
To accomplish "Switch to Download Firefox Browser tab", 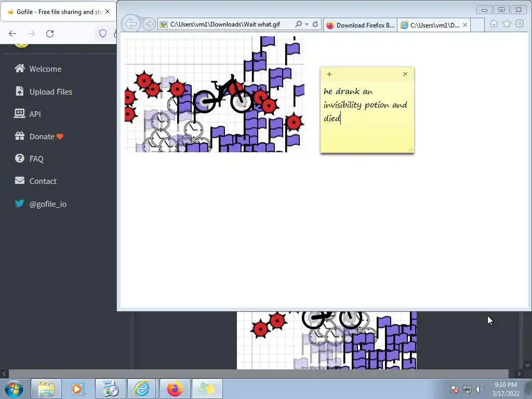I will 361,25.
